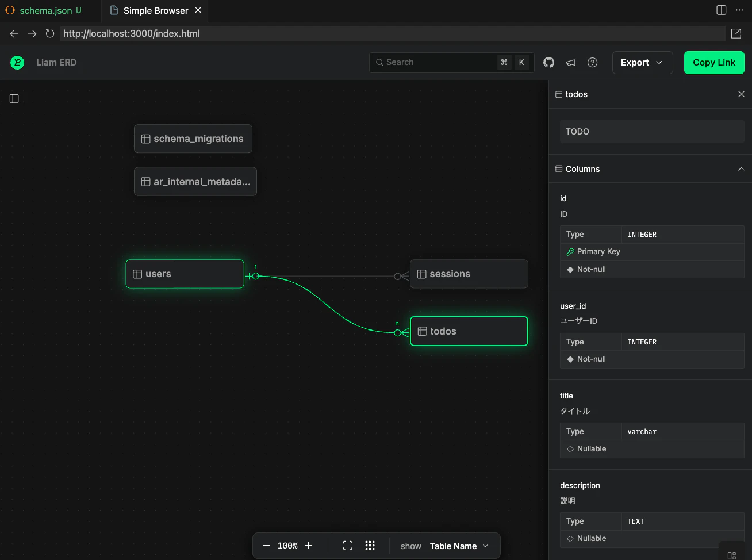Open the show Table Name dropdown
Viewport: 752px width, 560px height.
tap(459, 546)
